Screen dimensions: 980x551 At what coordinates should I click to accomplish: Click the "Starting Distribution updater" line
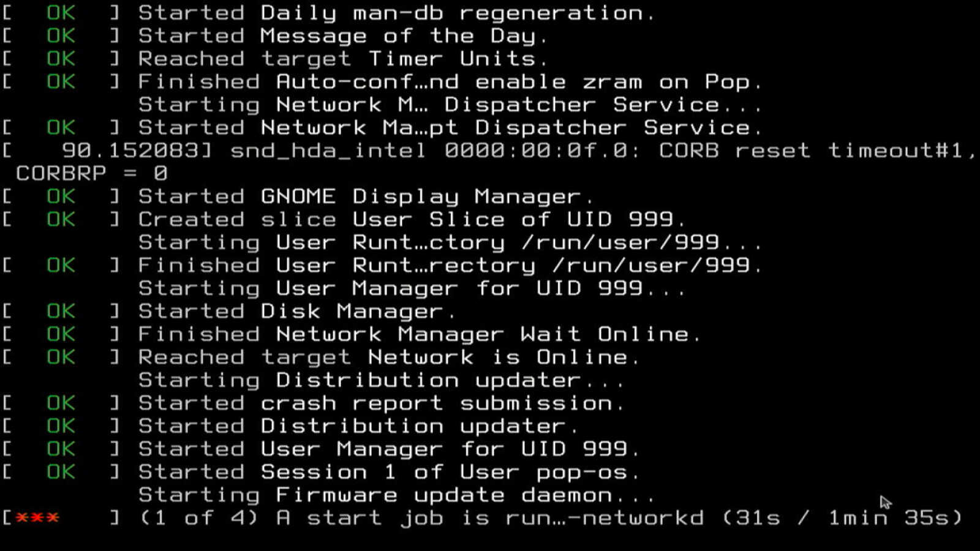point(380,380)
